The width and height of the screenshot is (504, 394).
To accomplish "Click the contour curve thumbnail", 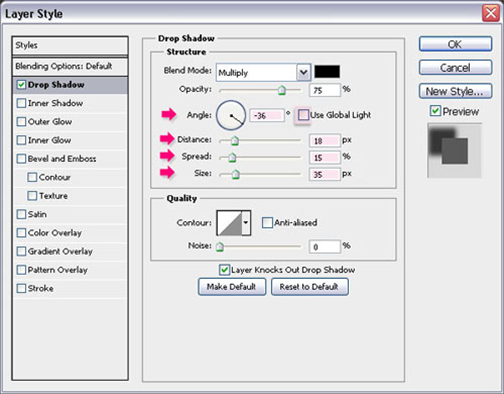I will point(229,223).
